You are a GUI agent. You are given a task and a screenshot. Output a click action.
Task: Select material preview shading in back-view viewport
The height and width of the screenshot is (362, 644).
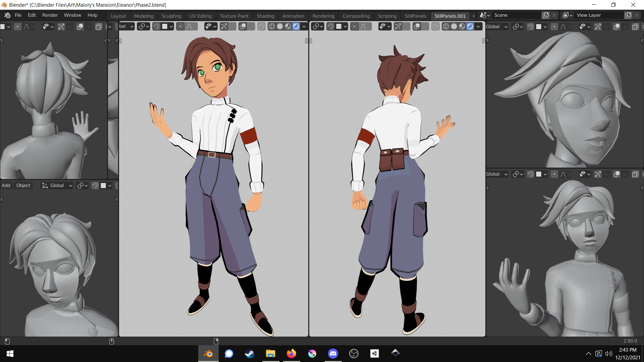click(462, 26)
